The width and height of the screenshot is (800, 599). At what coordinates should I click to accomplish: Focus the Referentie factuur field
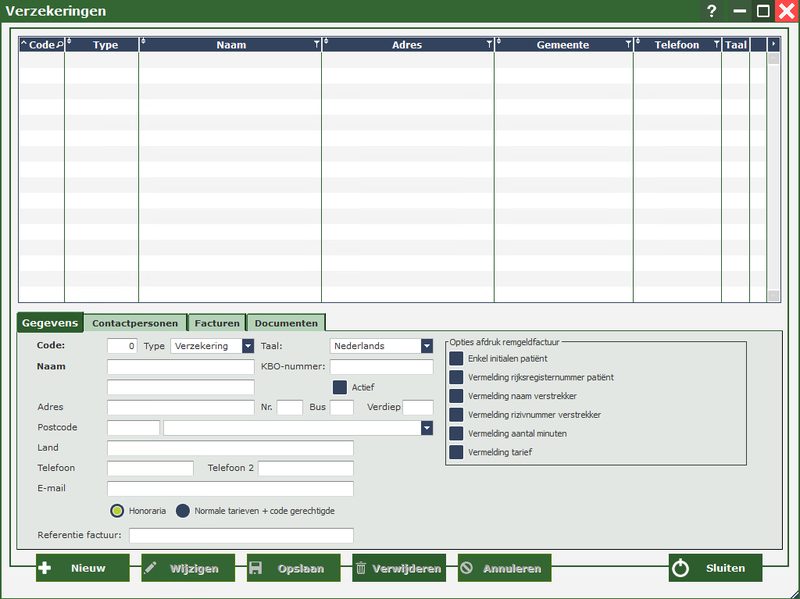pyautogui.click(x=241, y=536)
